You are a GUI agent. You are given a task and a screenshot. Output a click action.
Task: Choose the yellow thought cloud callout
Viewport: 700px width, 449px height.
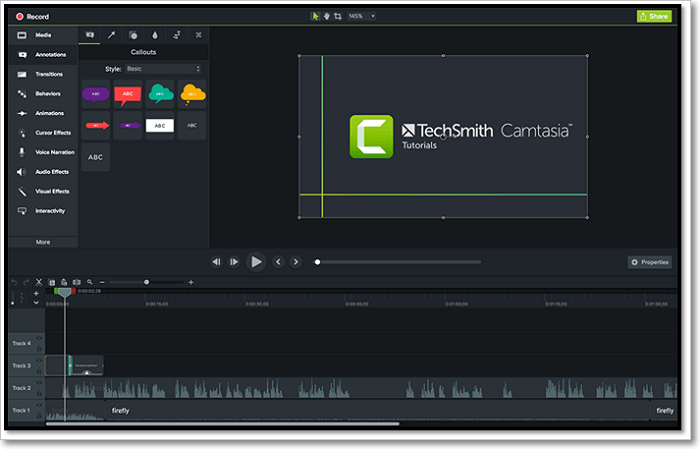(192, 94)
